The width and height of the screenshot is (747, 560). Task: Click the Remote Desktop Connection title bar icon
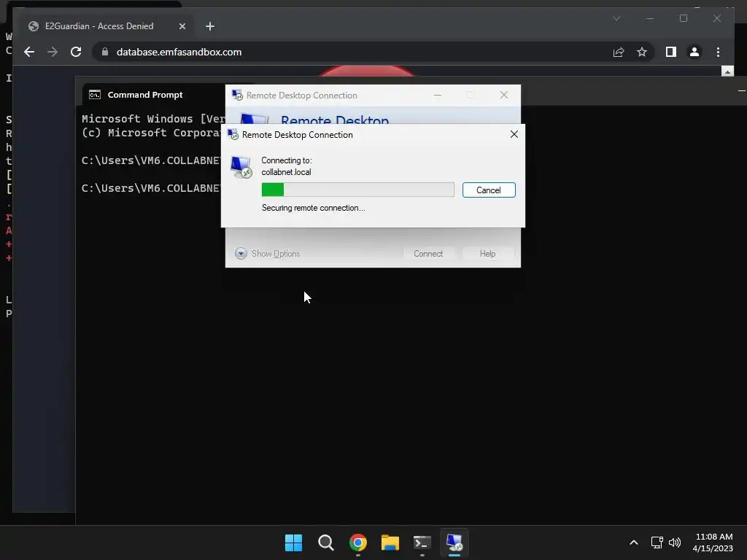coord(237,95)
